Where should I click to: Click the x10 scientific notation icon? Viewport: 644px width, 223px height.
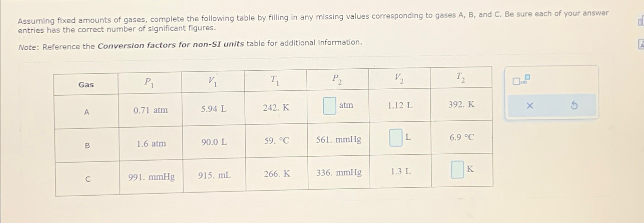[517, 82]
